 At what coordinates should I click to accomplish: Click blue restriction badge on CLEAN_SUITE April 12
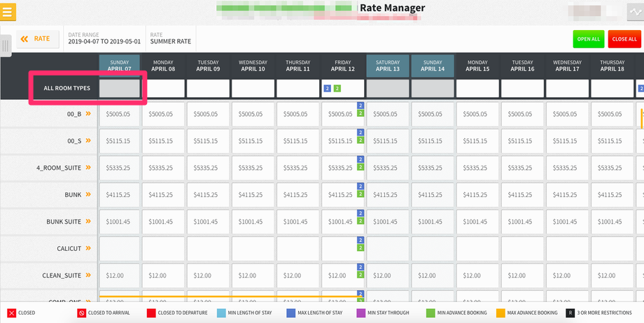click(x=360, y=267)
